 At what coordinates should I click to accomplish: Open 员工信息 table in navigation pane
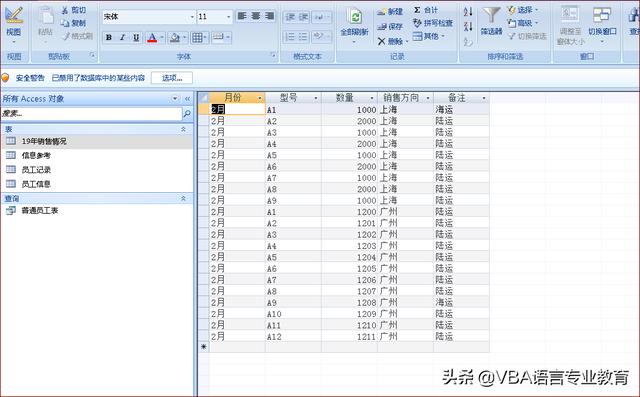coord(36,184)
